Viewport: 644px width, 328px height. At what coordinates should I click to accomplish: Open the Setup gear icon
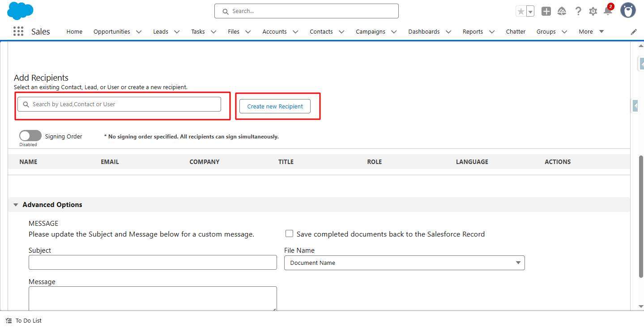click(593, 11)
